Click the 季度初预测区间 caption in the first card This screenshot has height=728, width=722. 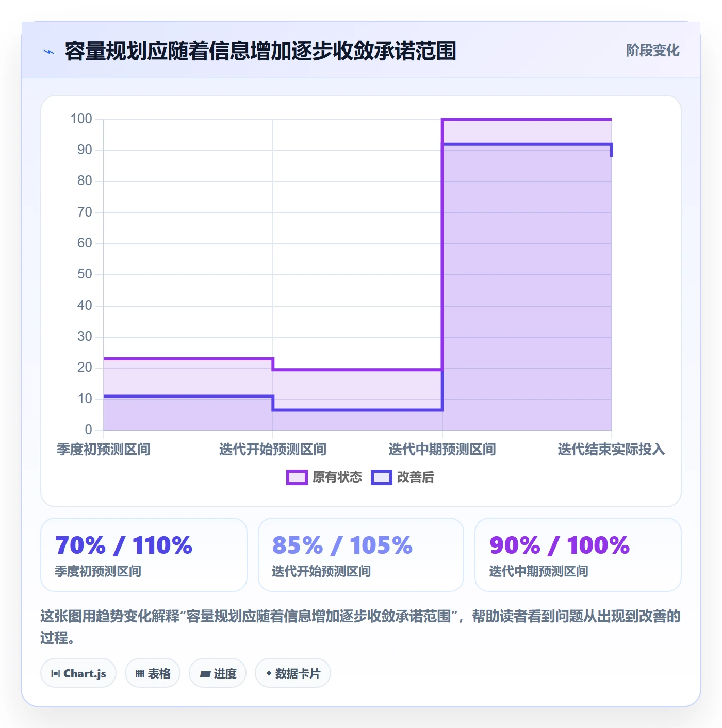coord(98,571)
